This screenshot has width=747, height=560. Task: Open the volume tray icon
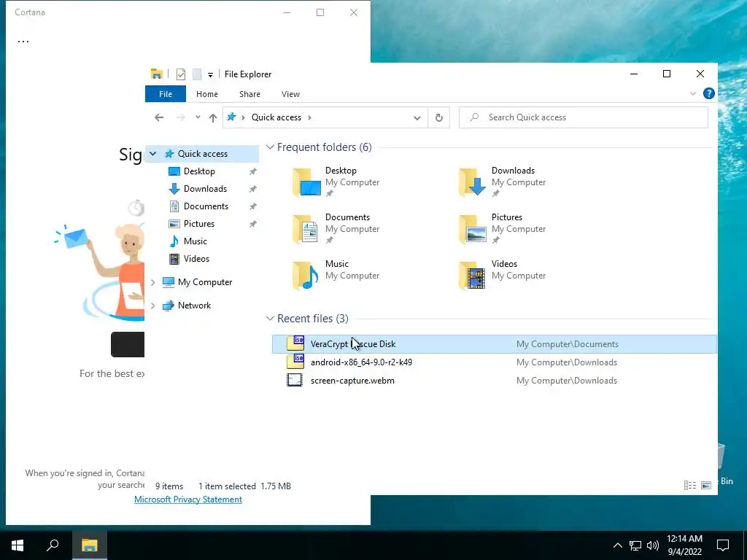pyautogui.click(x=653, y=545)
